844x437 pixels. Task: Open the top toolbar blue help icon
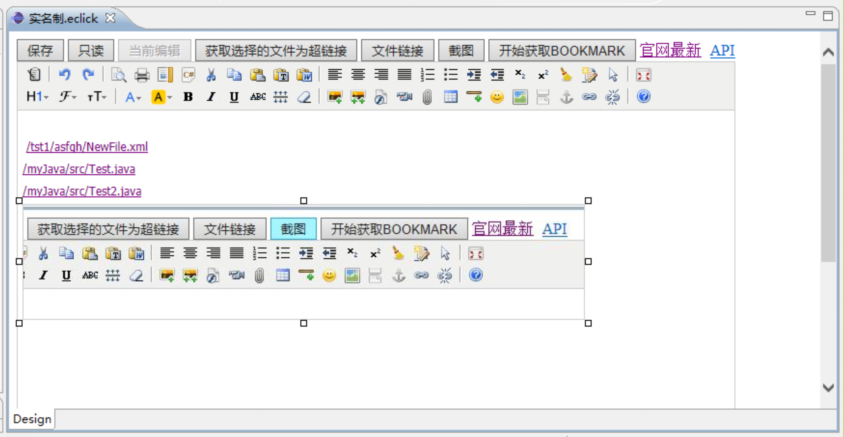[x=644, y=97]
